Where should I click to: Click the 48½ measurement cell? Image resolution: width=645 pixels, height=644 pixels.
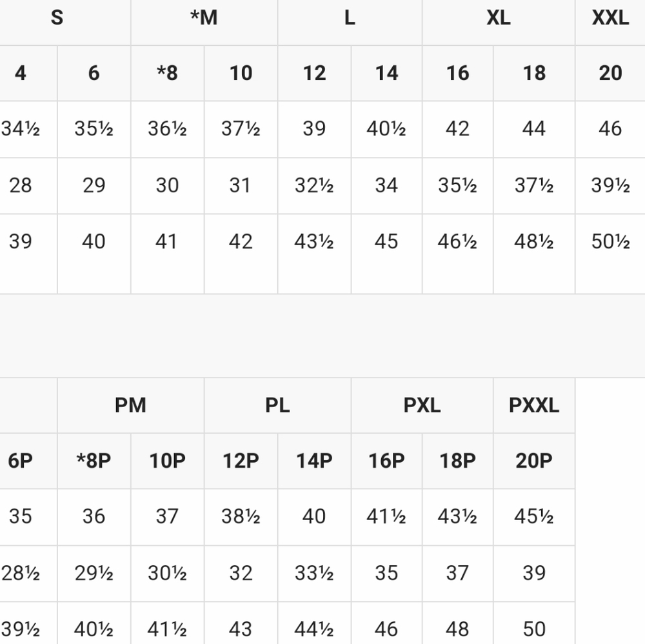(534, 241)
